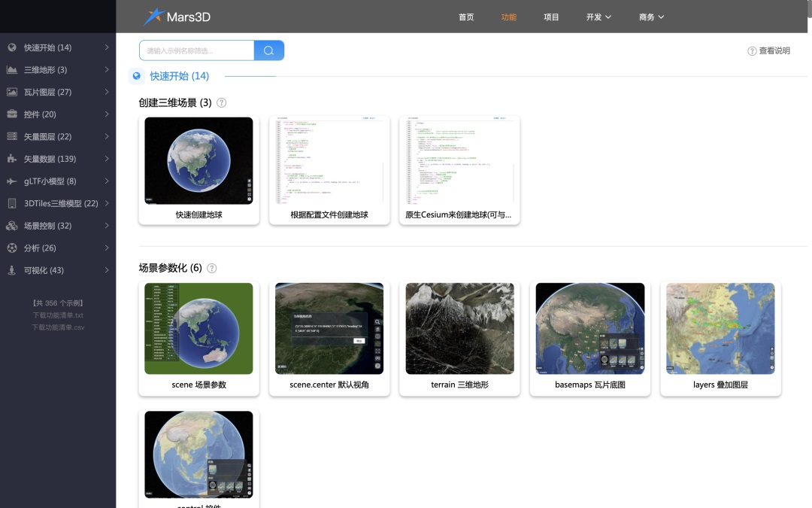Viewport: 812px width, 508px height.
Task: Download the 下载功能清单.txt file
Action: [58, 315]
